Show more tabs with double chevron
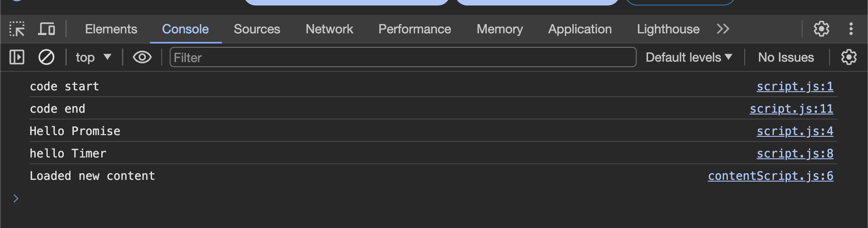Viewport: 868px width, 228px height. [723, 29]
